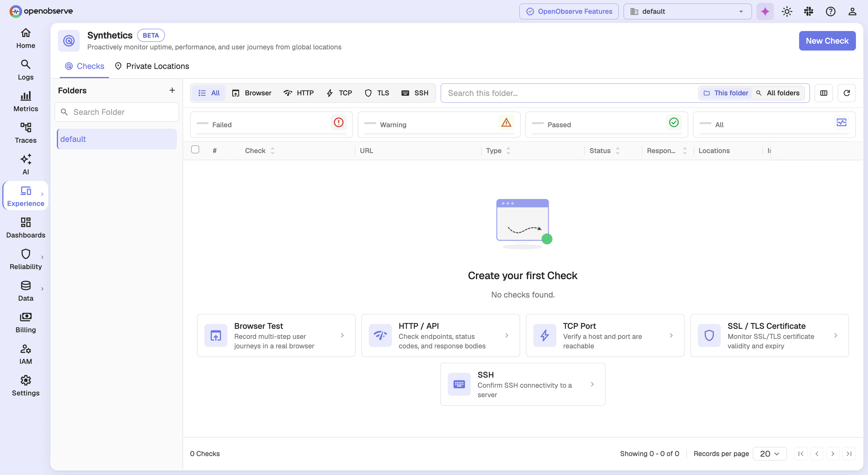The height and width of the screenshot is (475, 868).
Task: Click the Synthetics header icon
Action: (69, 41)
